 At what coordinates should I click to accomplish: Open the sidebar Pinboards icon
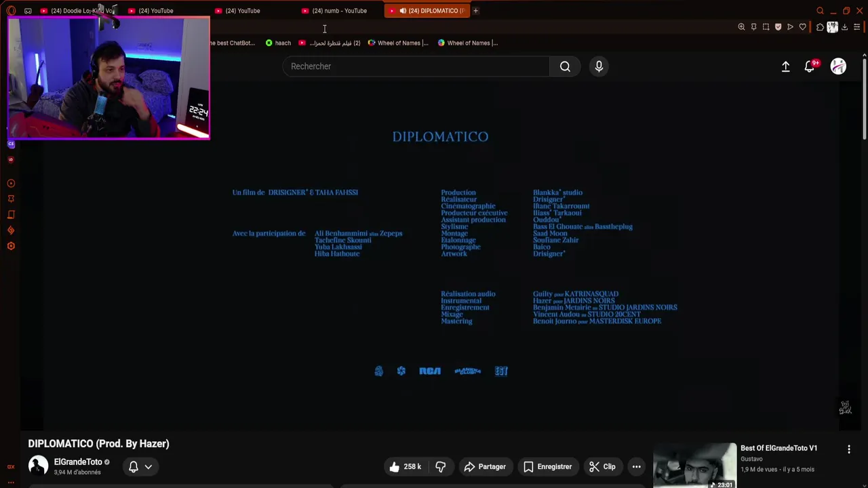(11, 199)
